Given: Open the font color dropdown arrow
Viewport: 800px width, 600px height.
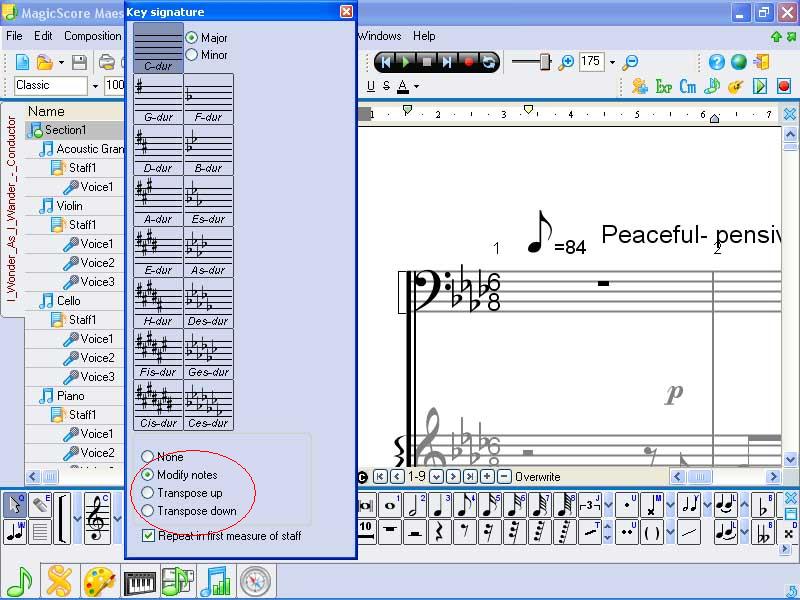Looking at the screenshot, I should (x=416, y=86).
